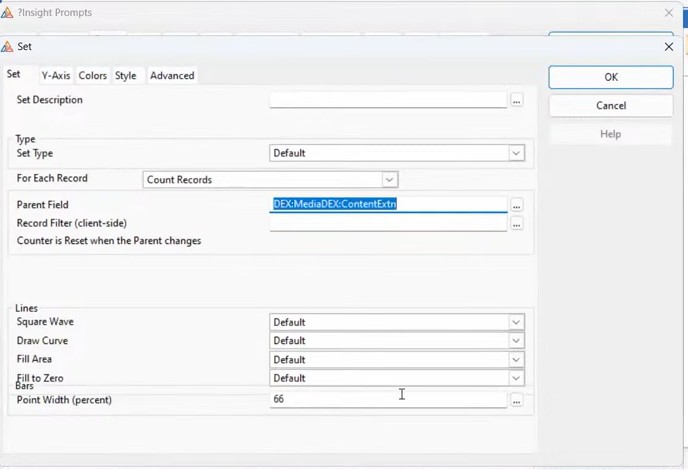Image resolution: width=688 pixels, height=470 pixels.
Task: Expand the For Each Record dropdown
Action: tap(390, 180)
